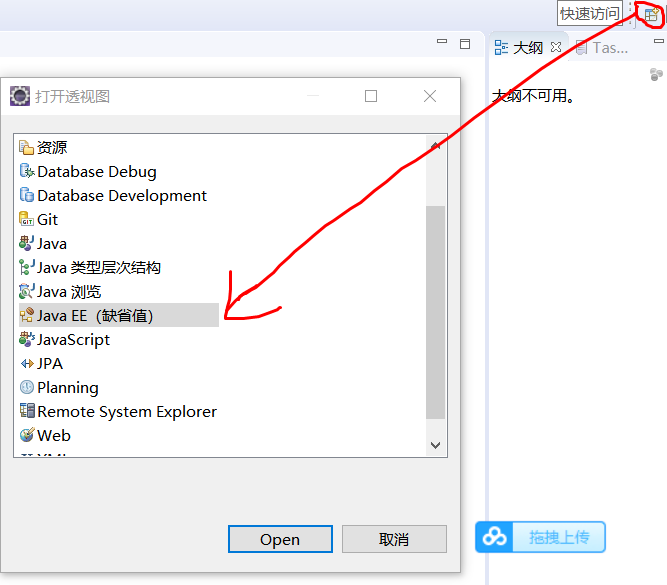Click the Open Perspective toolbar icon
Screen dimensions: 667x585
click(651, 14)
